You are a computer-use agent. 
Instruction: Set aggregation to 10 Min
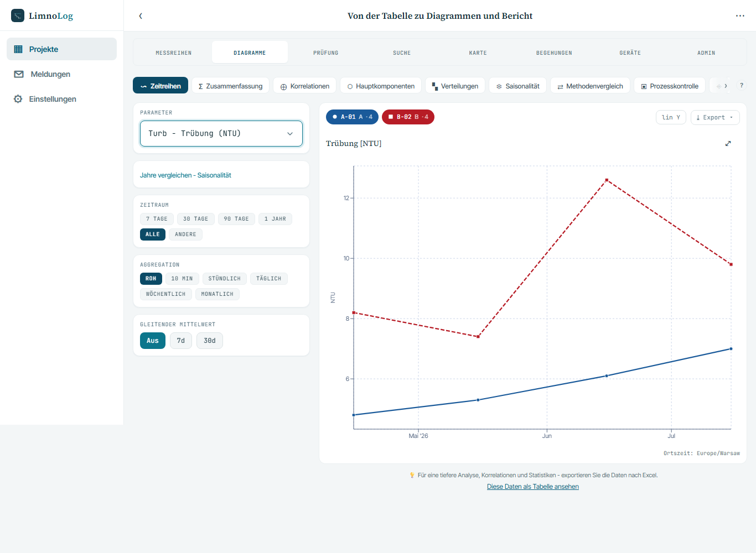pyautogui.click(x=182, y=279)
